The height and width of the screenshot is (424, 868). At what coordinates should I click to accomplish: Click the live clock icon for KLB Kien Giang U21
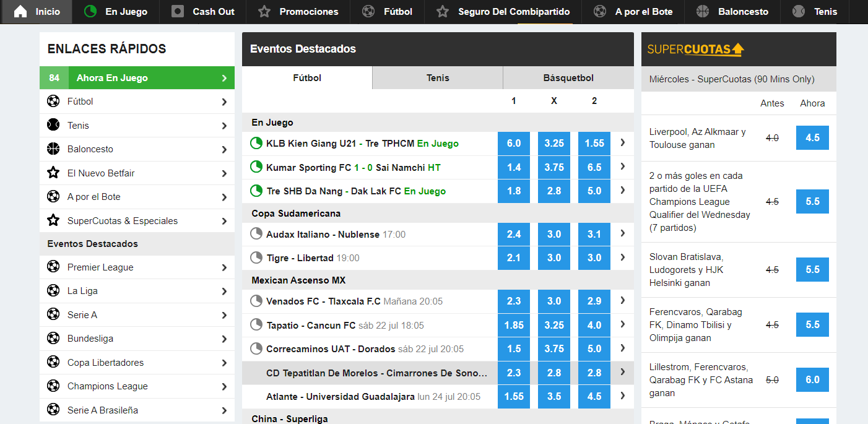coord(256,143)
